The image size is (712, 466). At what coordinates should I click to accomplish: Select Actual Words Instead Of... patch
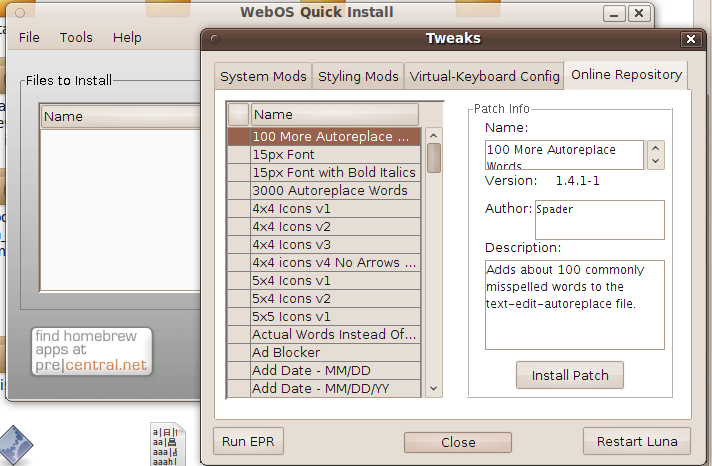[x=336, y=334]
